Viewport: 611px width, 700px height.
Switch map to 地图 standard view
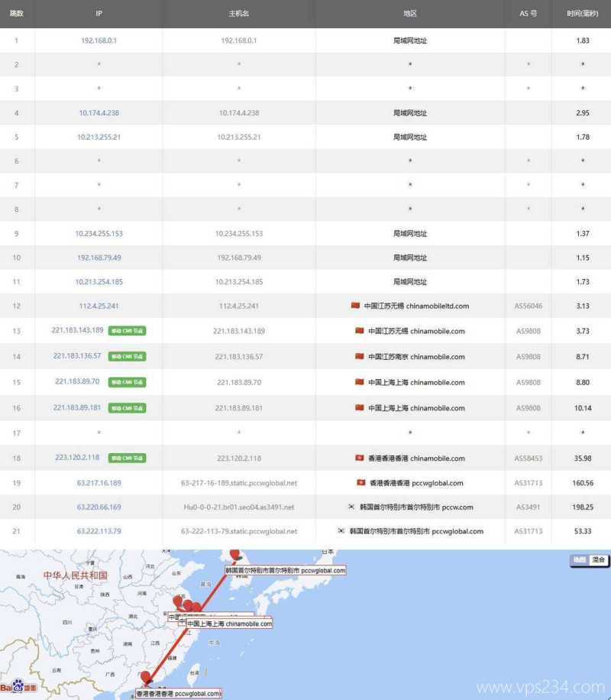click(580, 560)
